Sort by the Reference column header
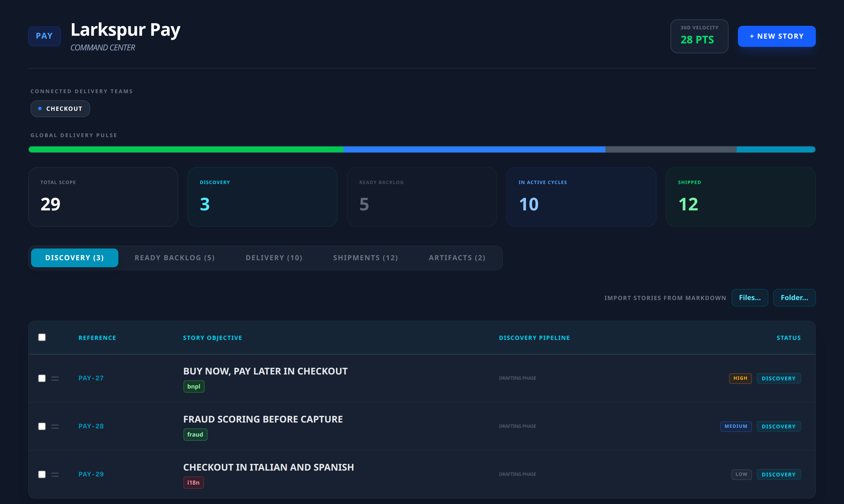This screenshot has height=504, width=844. coord(97,338)
